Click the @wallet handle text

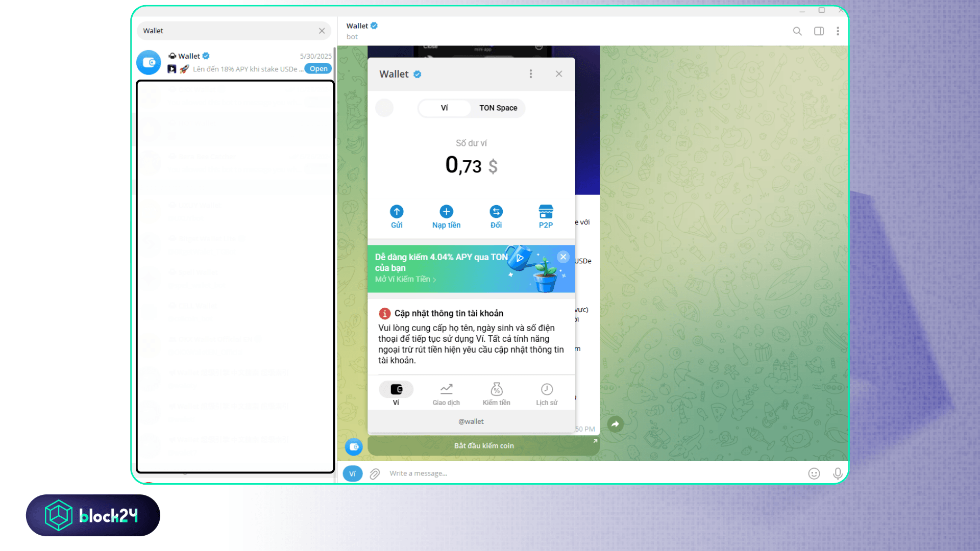coord(471,421)
